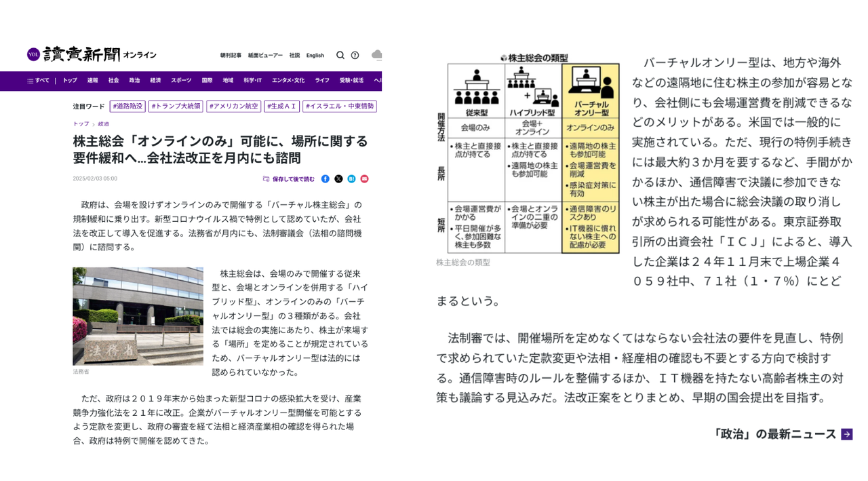The image size is (868, 481).
Task: Open 紙面ビューアー from the header
Action: tap(264, 56)
